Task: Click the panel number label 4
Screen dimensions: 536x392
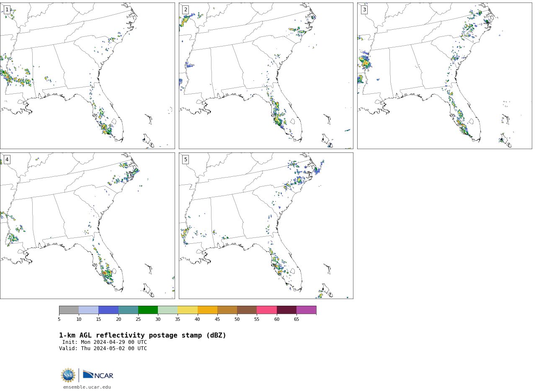Action: coord(7,160)
